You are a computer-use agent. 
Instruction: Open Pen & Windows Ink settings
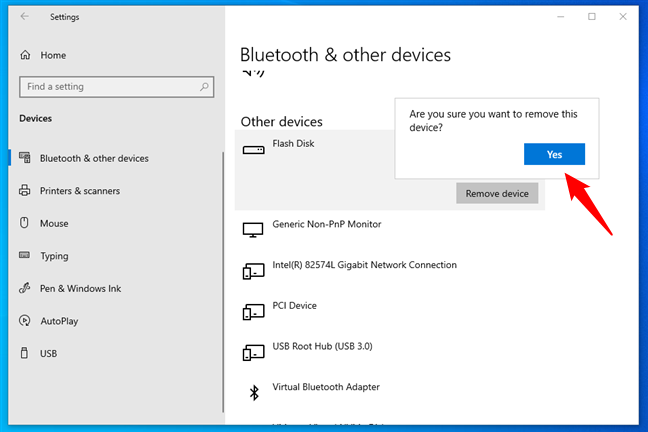point(81,289)
